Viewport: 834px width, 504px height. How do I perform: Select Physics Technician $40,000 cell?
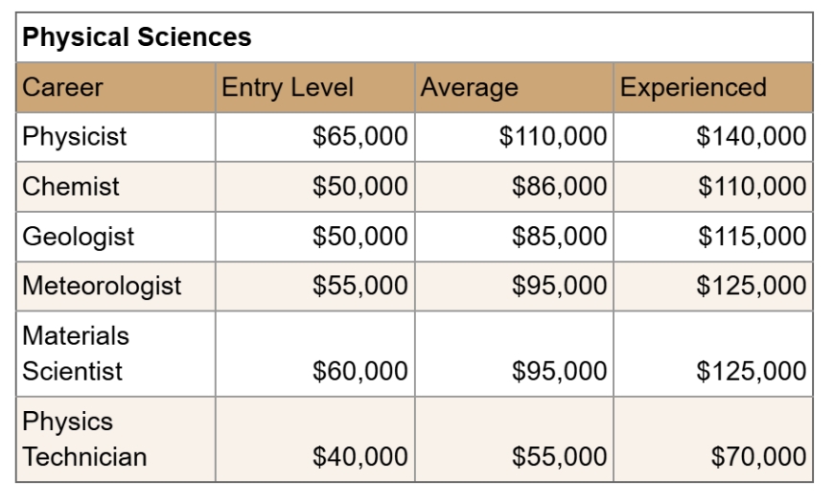coord(360,457)
